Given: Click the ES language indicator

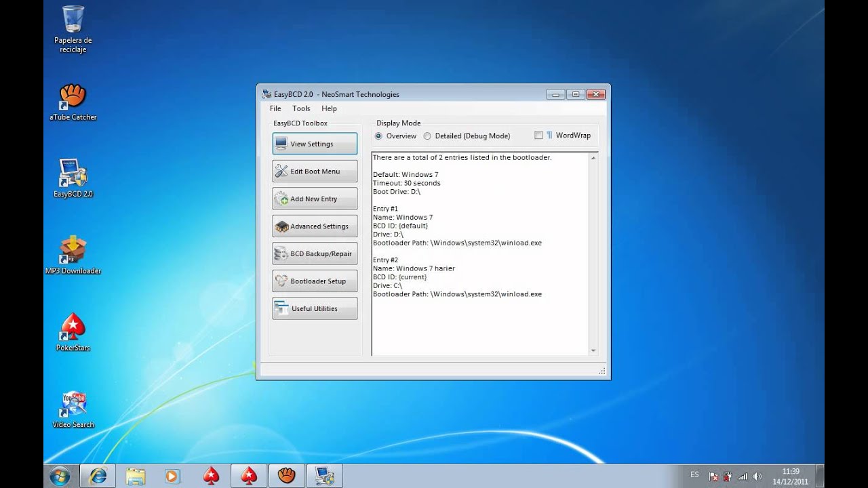Looking at the screenshot, I should click(694, 474).
